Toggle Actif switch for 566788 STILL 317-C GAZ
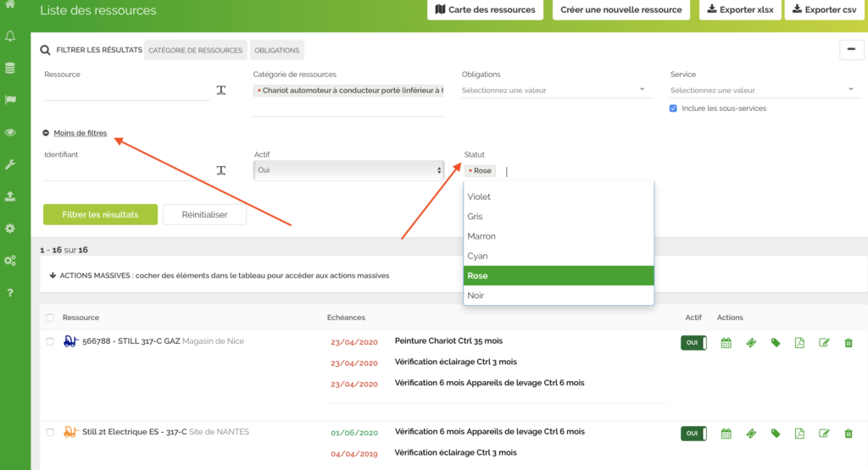Viewport: 868px width, 470px height. (693, 342)
